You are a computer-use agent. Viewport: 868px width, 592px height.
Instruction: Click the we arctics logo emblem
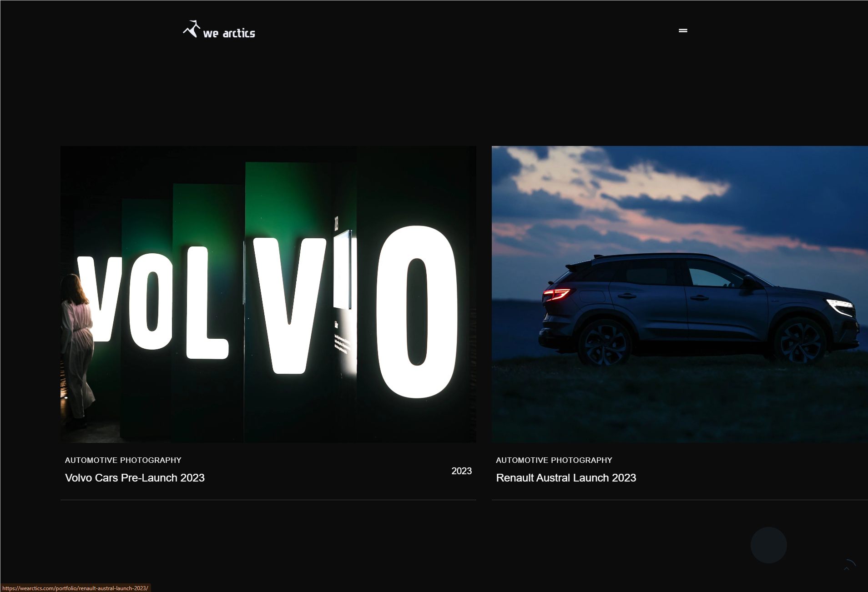192,29
